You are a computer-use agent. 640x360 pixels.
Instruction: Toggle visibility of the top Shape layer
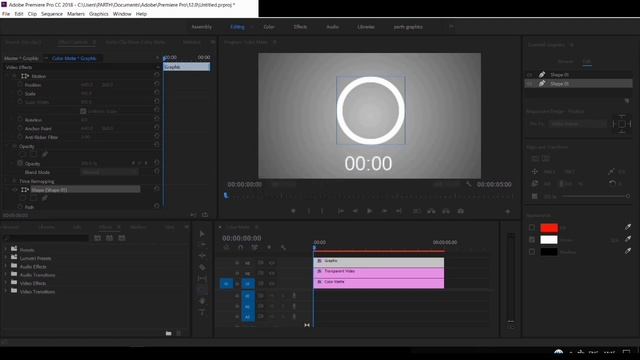pyautogui.click(x=530, y=75)
